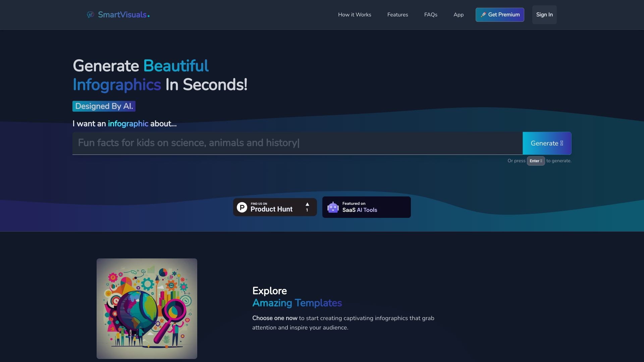Open the App nav link
The image size is (644, 362).
pos(459,15)
